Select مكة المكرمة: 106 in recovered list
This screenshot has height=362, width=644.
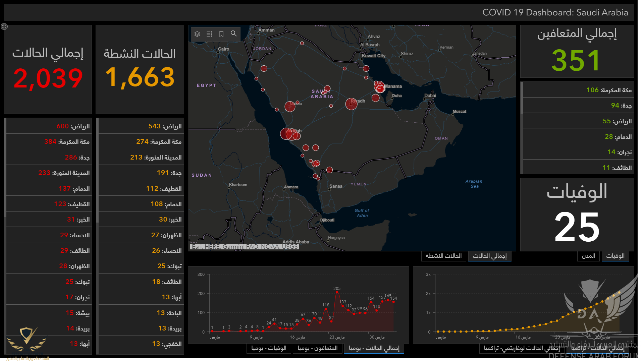pyautogui.click(x=578, y=90)
